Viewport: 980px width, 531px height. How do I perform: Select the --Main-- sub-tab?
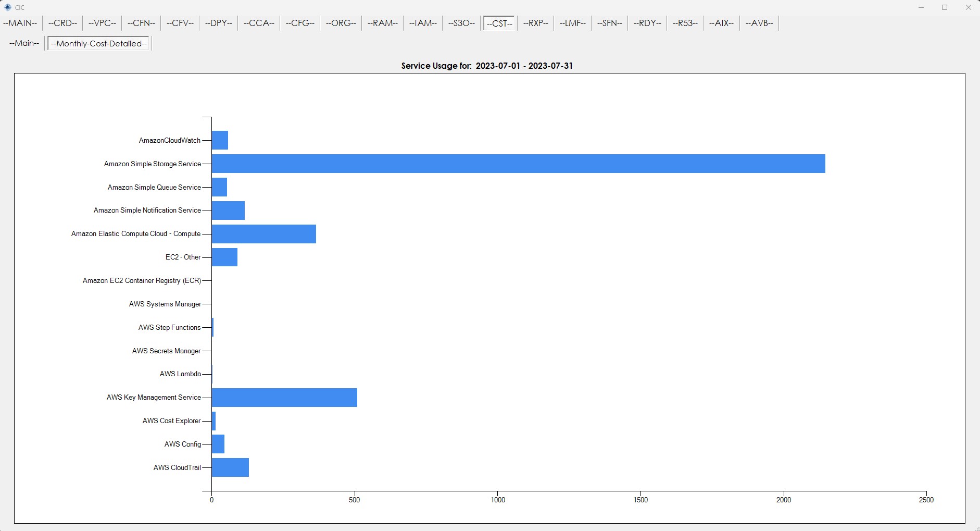24,43
